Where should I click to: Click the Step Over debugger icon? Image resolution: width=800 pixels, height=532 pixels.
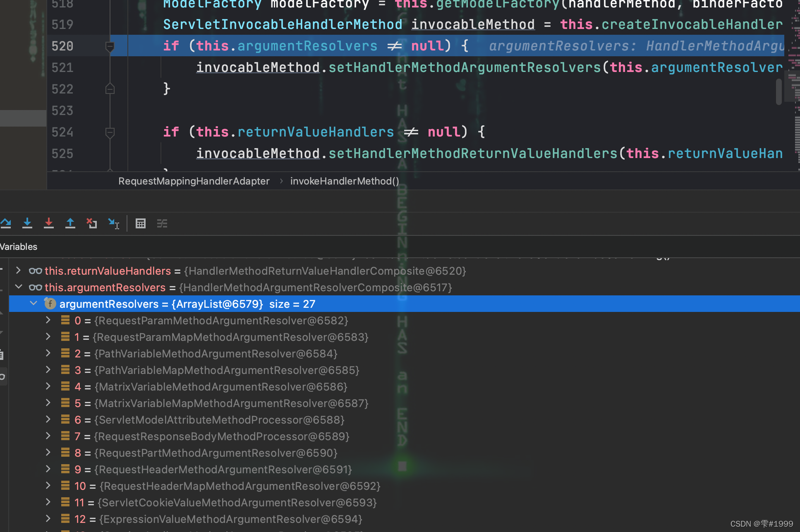coord(6,223)
